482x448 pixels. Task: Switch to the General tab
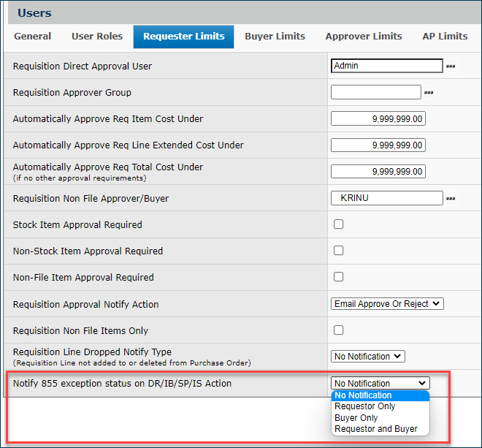click(33, 37)
